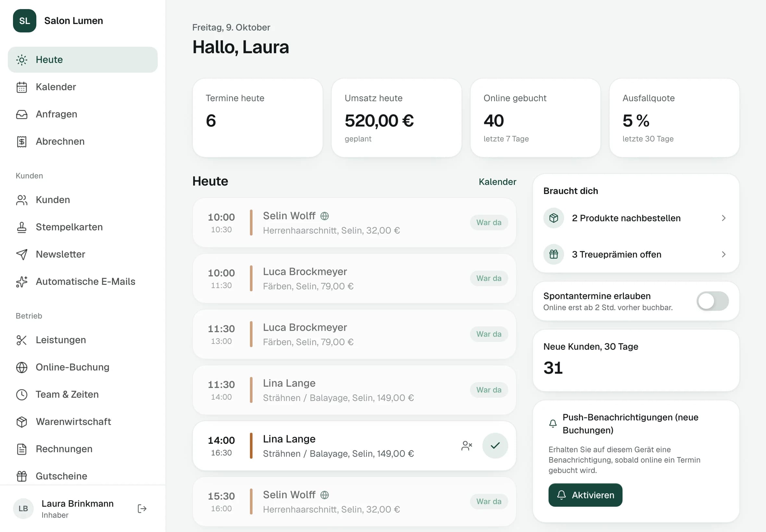Expand 3 Treueprämien offen chevron
The width and height of the screenshot is (766, 532).
[x=724, y=255]
